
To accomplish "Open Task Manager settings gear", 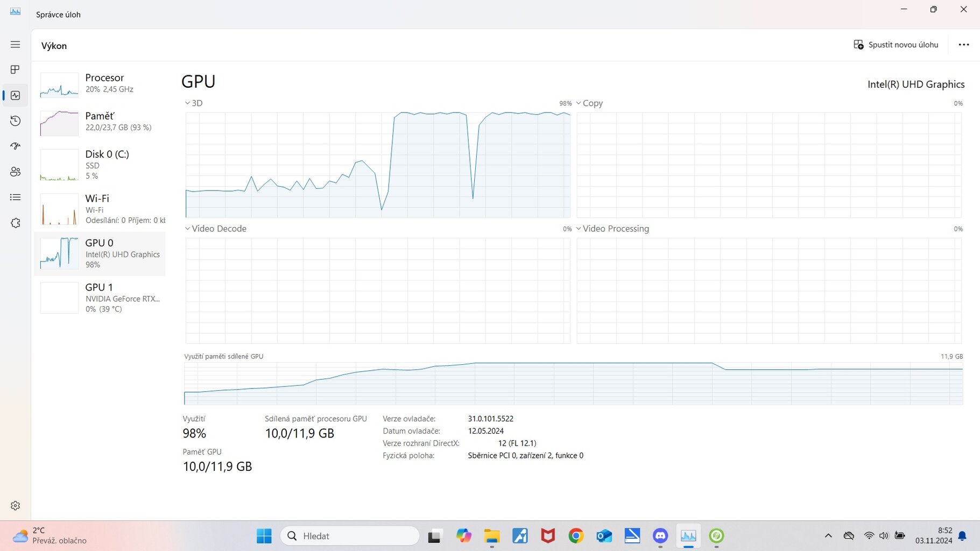I will [15, 506].
